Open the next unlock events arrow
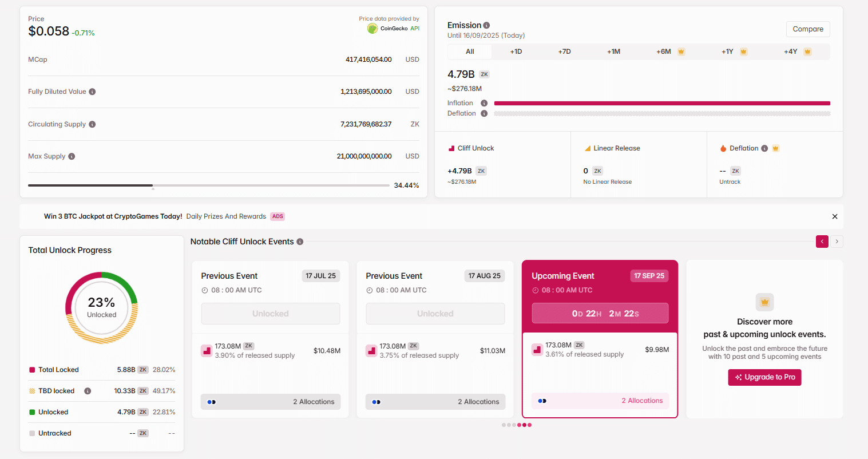 coord(837,241)
